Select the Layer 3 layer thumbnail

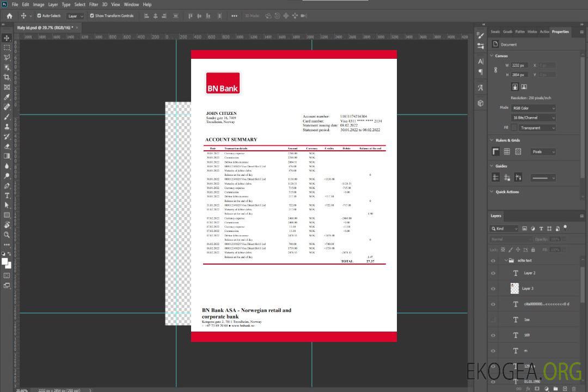[x=515, y=288]
